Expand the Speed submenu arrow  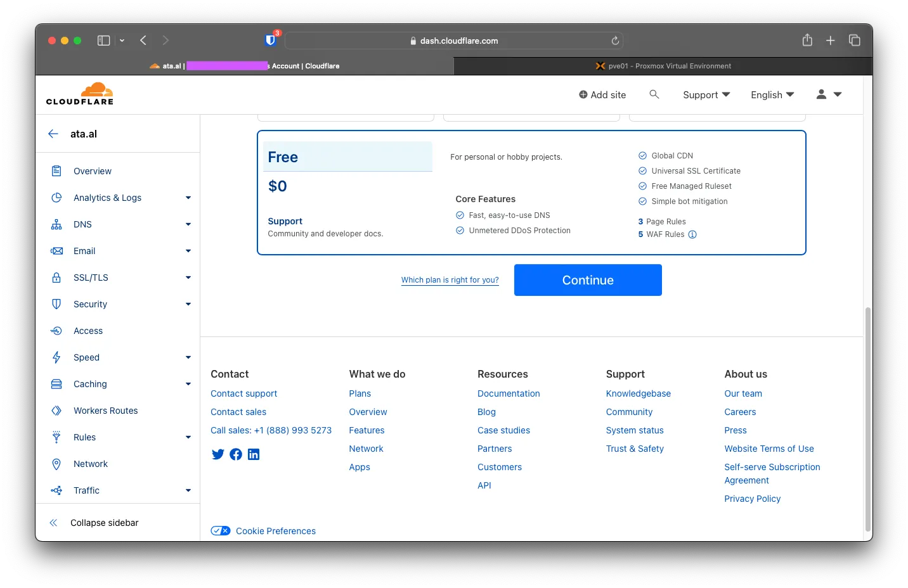click(188, 357)
